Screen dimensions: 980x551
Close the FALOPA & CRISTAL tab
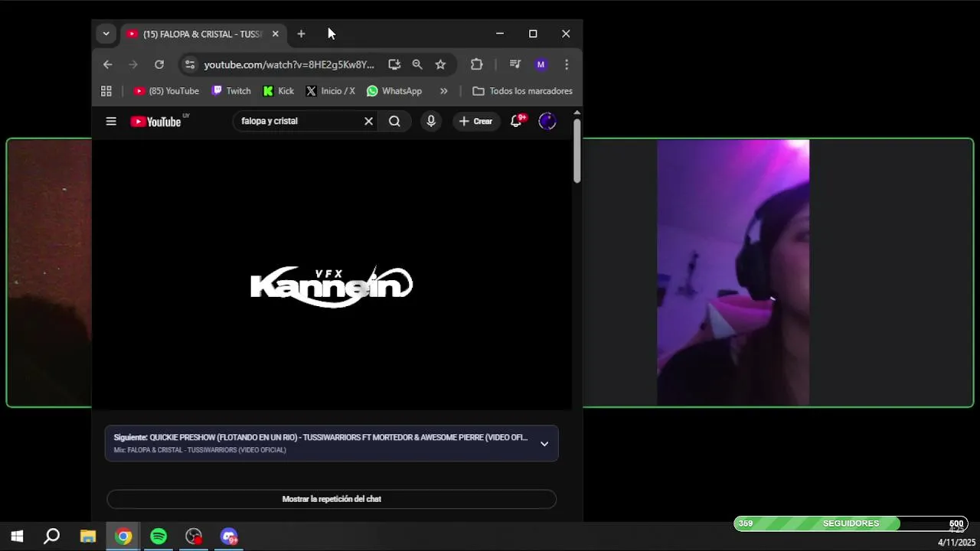coord(276,34)
